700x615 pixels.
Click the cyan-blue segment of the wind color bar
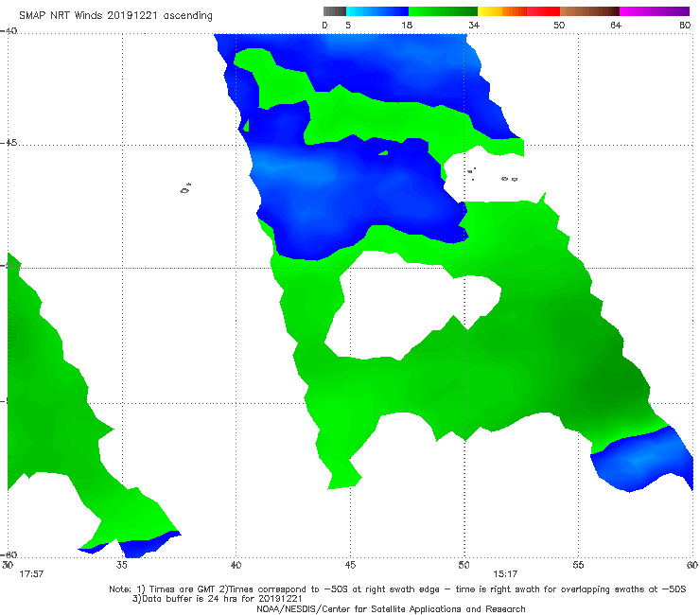tap(377, 11)
